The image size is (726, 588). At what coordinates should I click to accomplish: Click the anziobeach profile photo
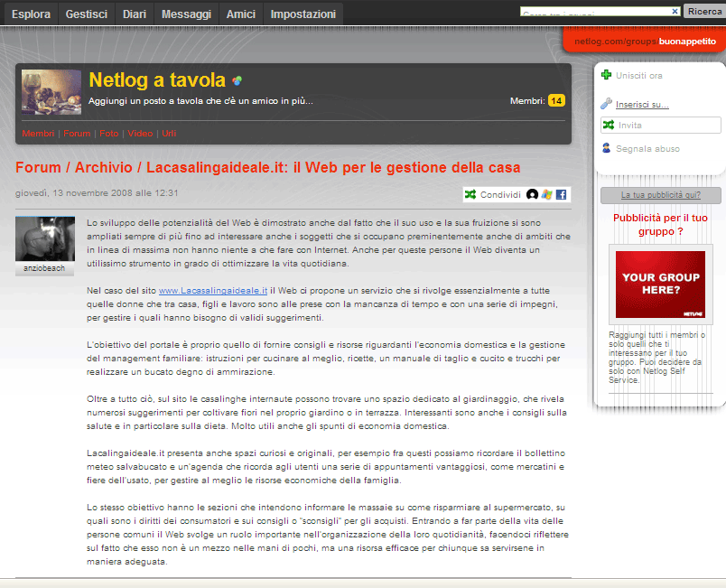(45, 239)
